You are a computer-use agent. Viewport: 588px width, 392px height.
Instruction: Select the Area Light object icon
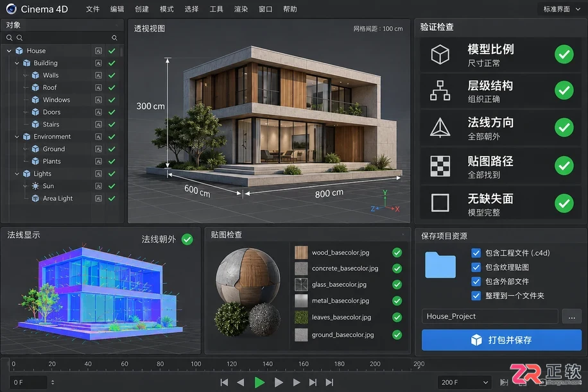(35, 198)
